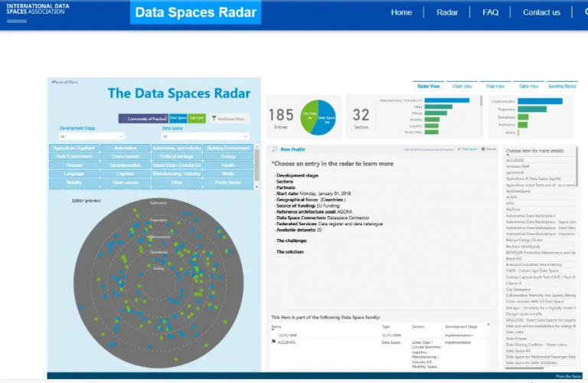Click the Reset all filters link
Image resolution: width=588 pixels, height=383 pixels.
65,82
